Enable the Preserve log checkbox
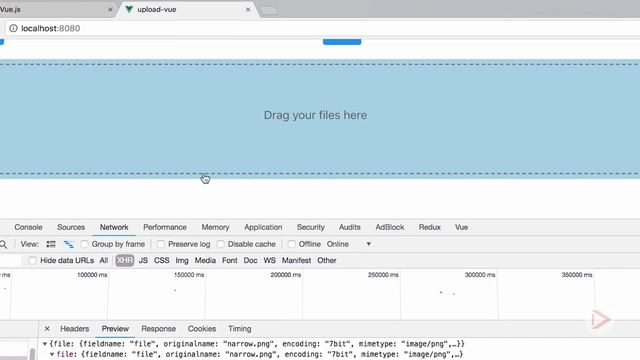Viewport: 640px width, 360px height. coord(161,244)
